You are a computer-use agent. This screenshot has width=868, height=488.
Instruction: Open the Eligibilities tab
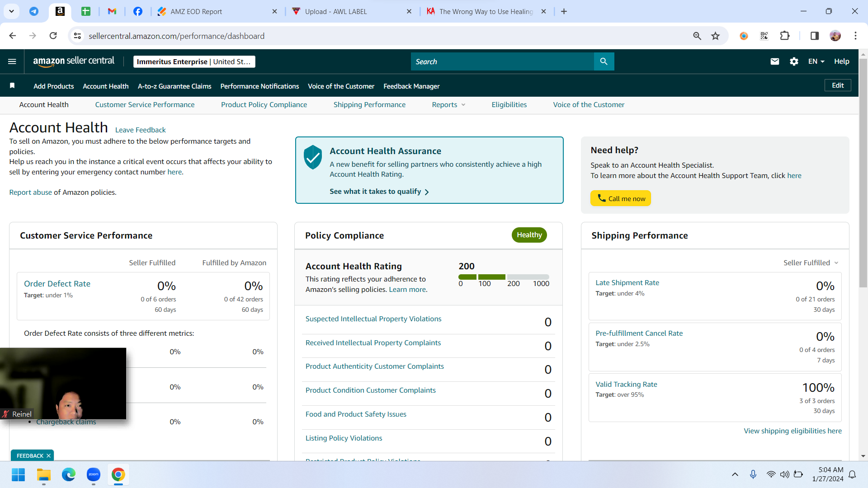pos(509,105)
